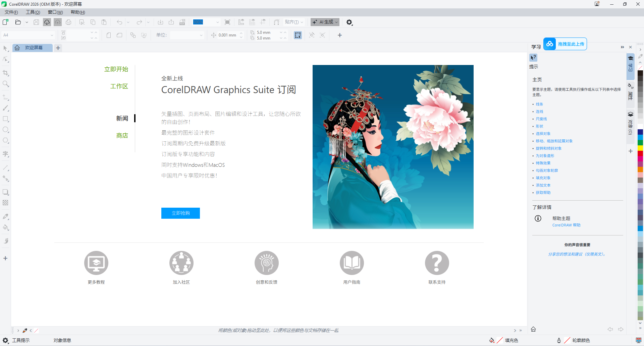This screenshot has height=346, width=644.
Task: Open the 文件 menu
Action: click(x=11, y=12)
